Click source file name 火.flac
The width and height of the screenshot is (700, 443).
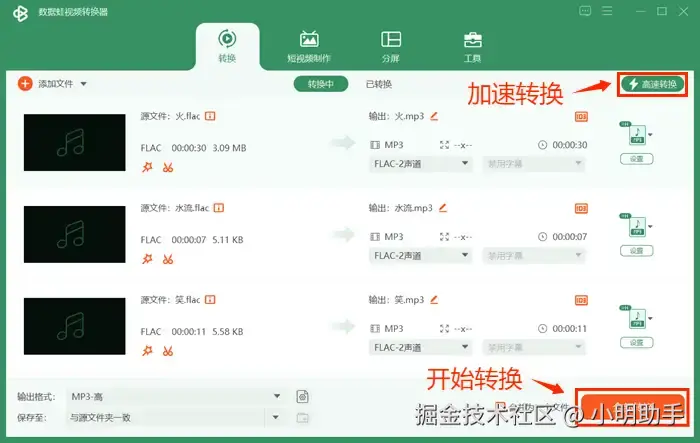188,116
